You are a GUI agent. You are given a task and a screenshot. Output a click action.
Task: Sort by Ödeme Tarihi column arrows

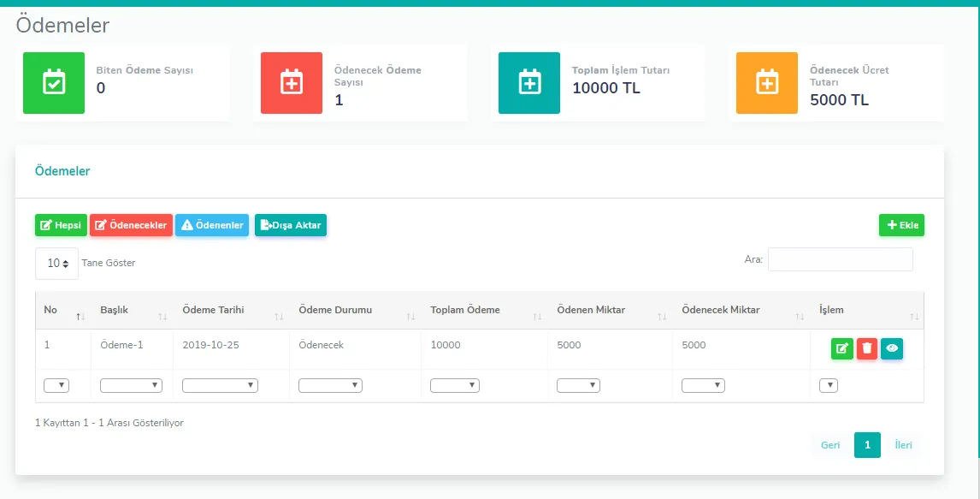[279, 317]
